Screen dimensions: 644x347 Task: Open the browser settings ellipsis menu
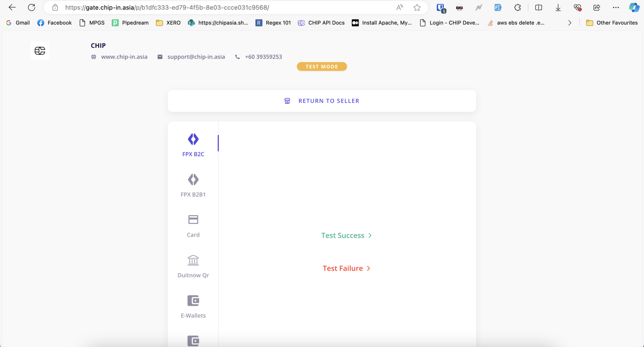pos(616,7)
